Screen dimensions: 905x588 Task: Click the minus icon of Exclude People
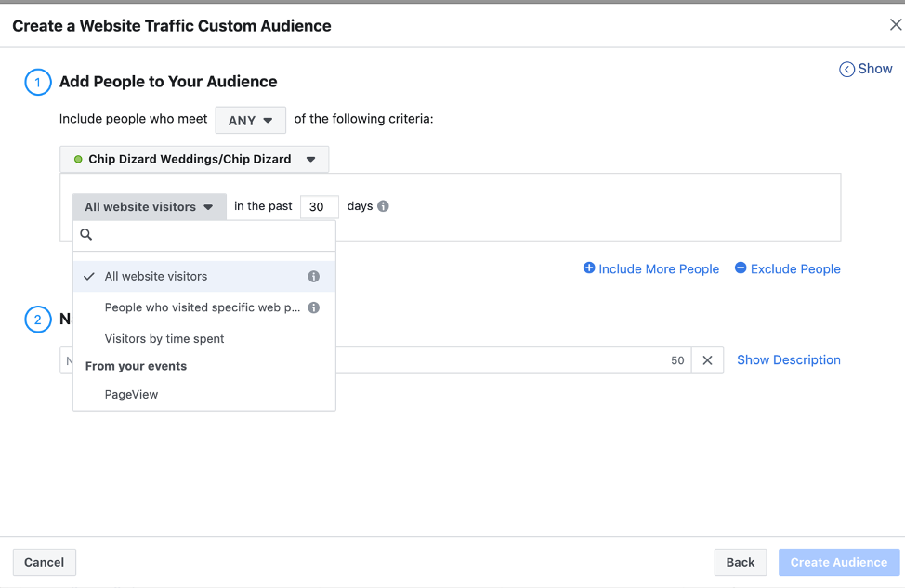pyautogui.click(x=741, y=268)
